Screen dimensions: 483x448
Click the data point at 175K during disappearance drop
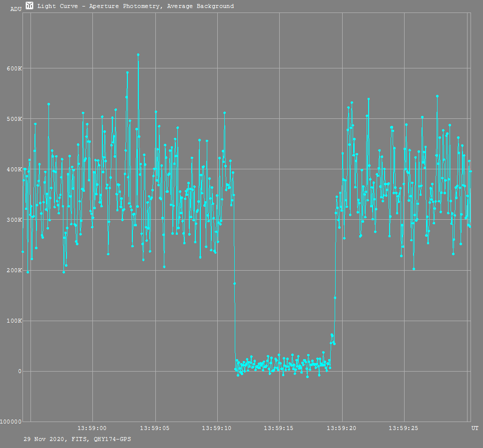coord(234,284)
